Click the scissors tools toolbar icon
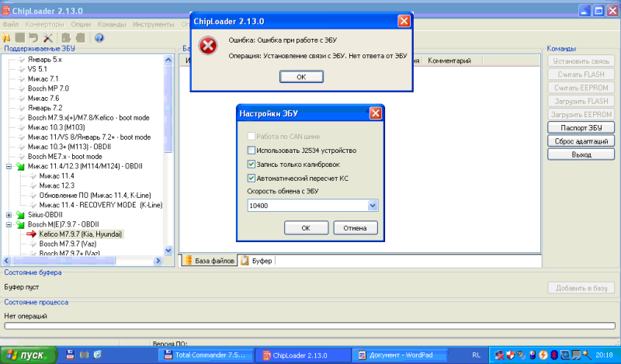621x364 pixels. click(48, 37)
